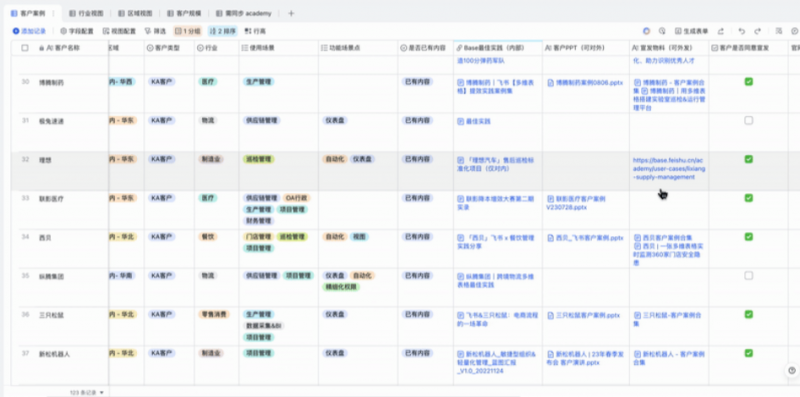Screen dimensions: 800x397
Task: Click the 生产管理 tag in row 30
Action: (x=258, y=82)
